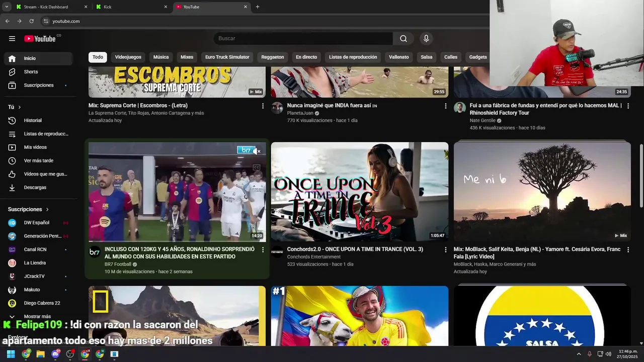644x362 pixels.
Task: Open options menu for Nunca imaginé que INDIA video
Action: coord(445,106)
